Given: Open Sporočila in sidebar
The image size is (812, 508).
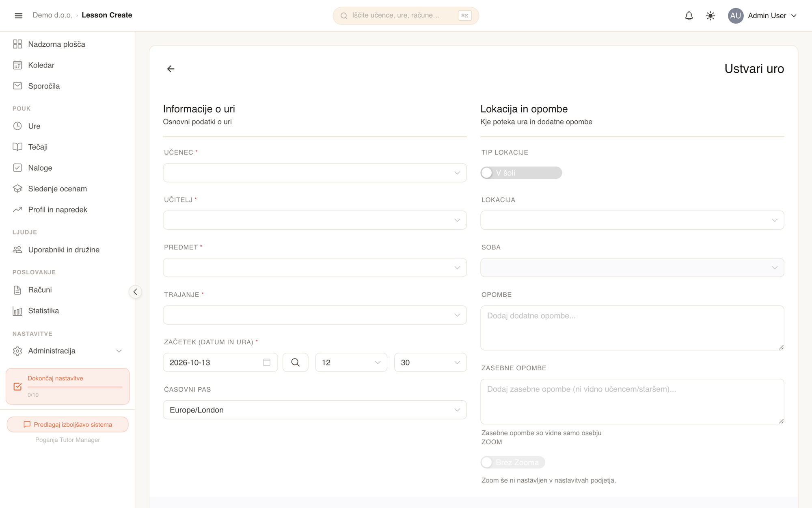Looking at the screenshot, I should point(67,86).
